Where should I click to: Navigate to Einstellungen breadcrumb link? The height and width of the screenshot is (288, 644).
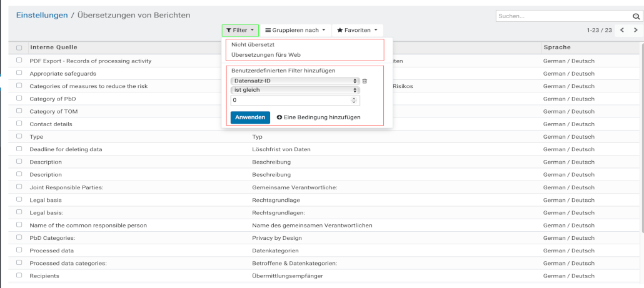coord(42,15)
